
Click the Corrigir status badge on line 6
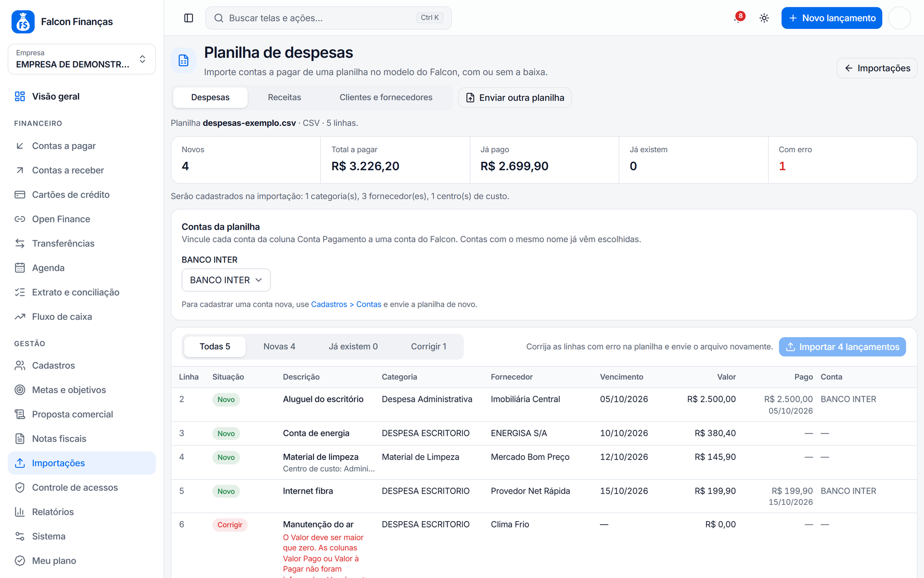[x=230, y=525]
